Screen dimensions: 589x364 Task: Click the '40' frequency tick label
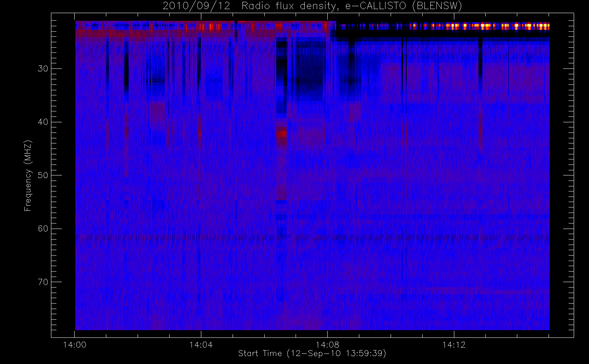[43, 122]
